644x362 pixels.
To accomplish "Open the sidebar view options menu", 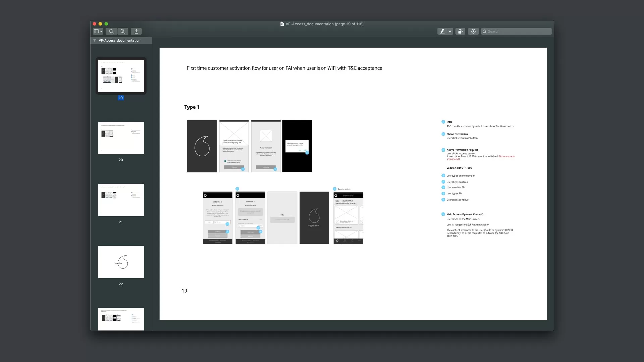I will click(x=98, y=32).
